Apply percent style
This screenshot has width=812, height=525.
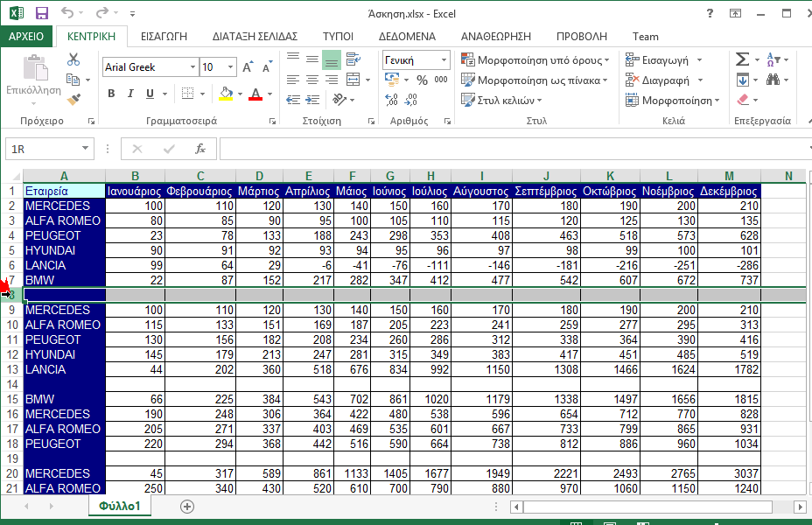point(423,80)
